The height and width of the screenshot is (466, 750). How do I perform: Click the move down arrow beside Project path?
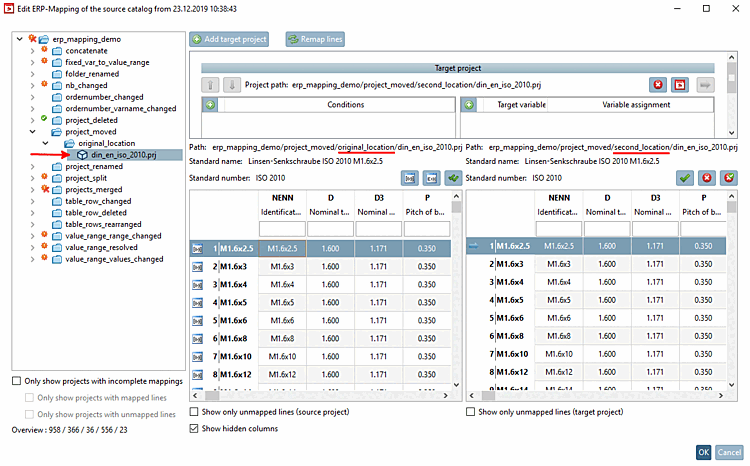[x=230, y=86]
